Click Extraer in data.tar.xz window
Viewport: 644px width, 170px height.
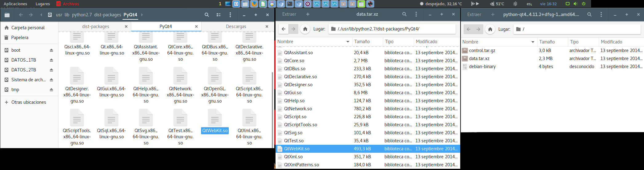[x=289, y=14]
